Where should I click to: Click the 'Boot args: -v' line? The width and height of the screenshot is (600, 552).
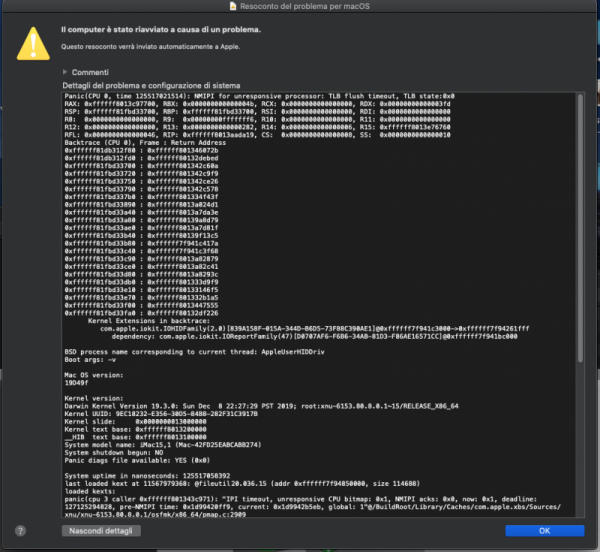[x=90, y=360]
